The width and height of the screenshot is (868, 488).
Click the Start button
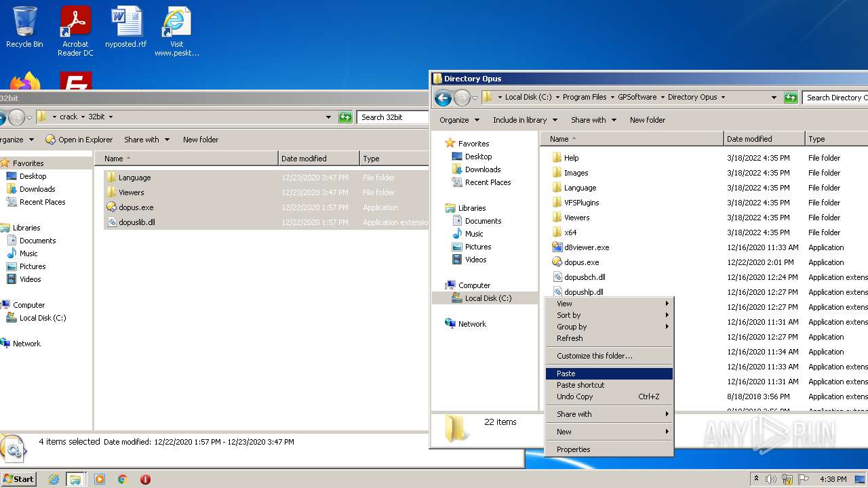[18, 479]
